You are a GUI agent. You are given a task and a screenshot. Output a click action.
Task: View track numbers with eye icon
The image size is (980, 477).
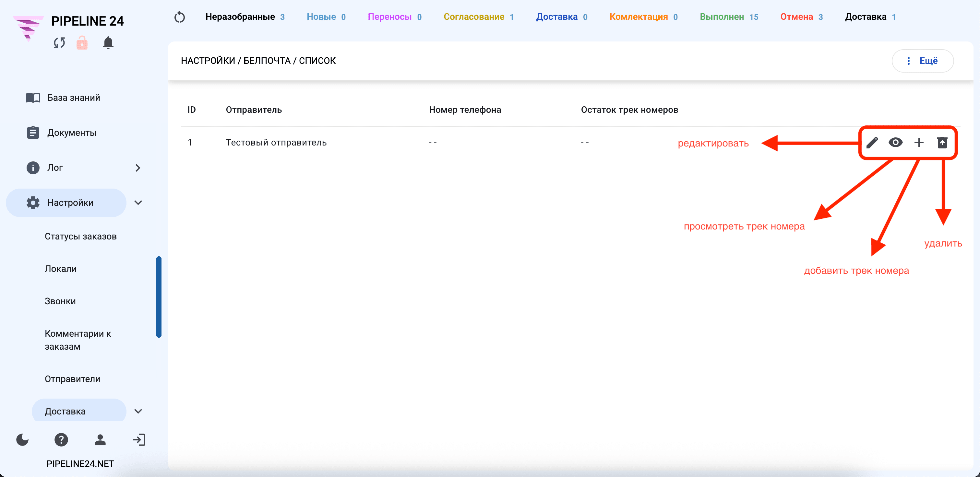click(x=896, y=143)
